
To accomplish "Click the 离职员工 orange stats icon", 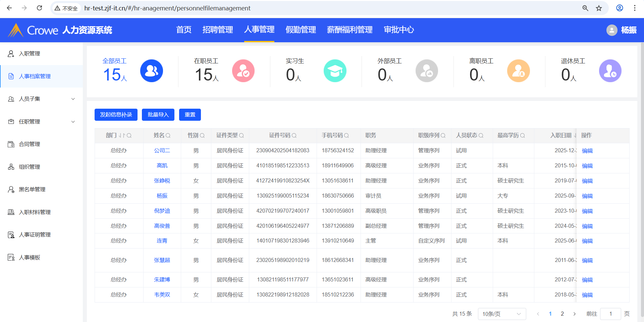I will click(x=518, y=71).
